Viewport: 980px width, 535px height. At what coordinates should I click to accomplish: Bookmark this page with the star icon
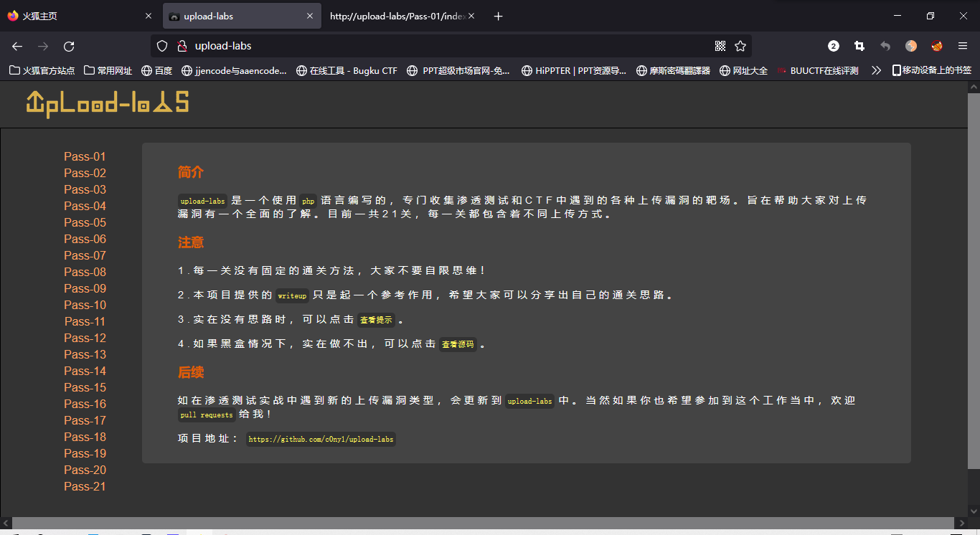(740, 46)
